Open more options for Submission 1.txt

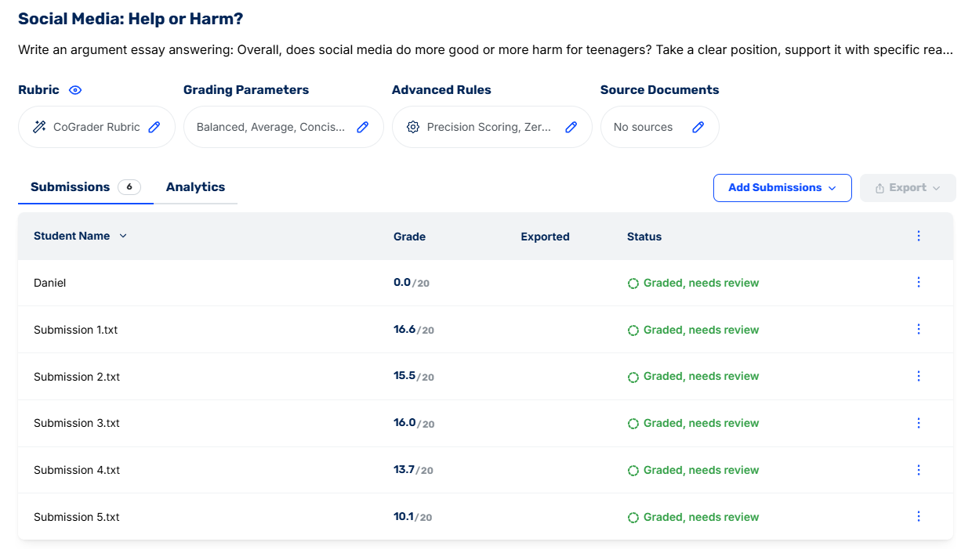[919, 329]
